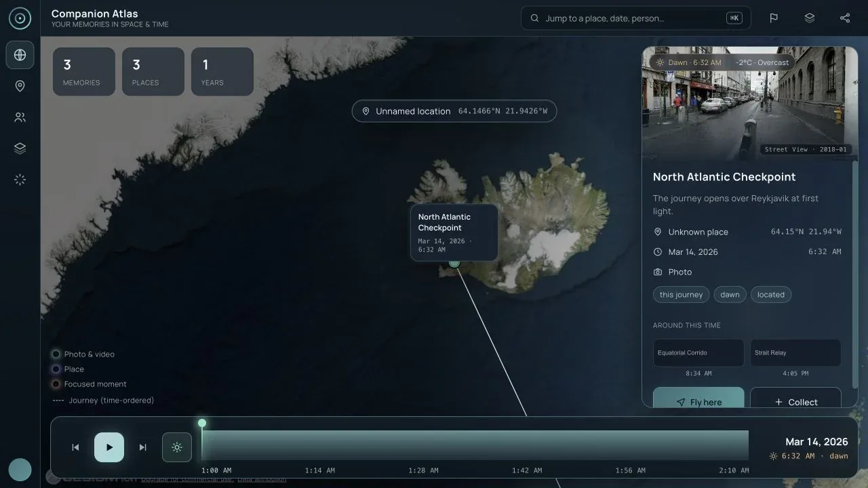Click the timeline at 1:28 AM

(423, 445)
